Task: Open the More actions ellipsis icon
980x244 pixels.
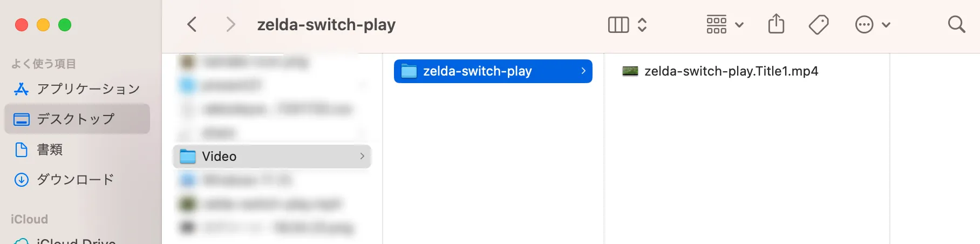Action: click(x=864, y=25)
